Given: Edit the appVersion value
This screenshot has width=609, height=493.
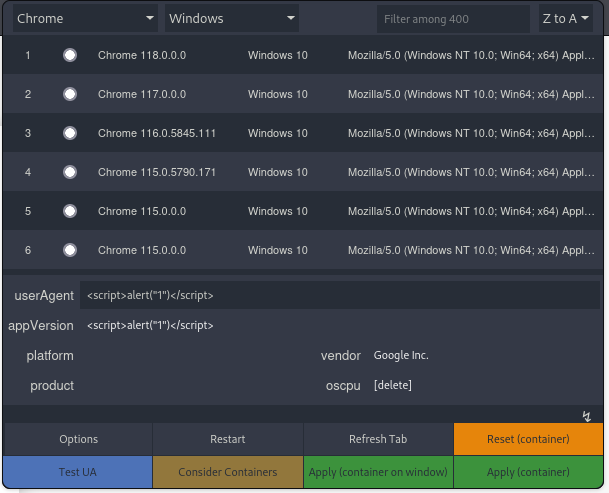Looking at the screenshot, I should [340, 325].
